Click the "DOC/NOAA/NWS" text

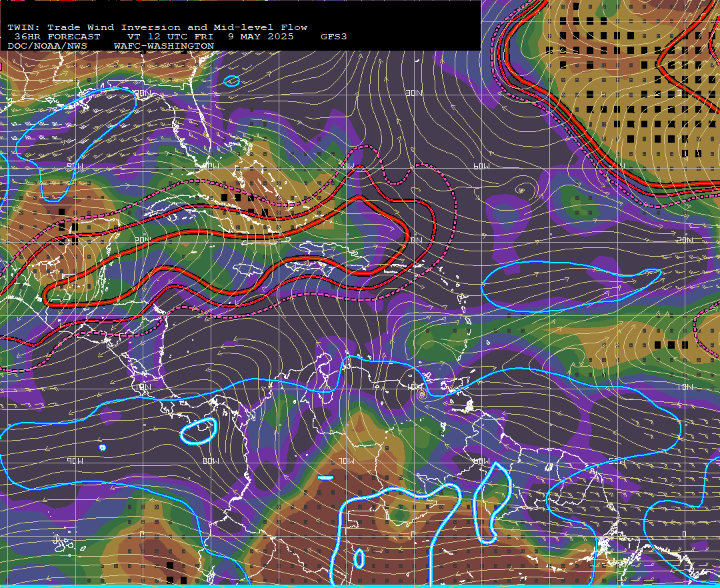47,47
